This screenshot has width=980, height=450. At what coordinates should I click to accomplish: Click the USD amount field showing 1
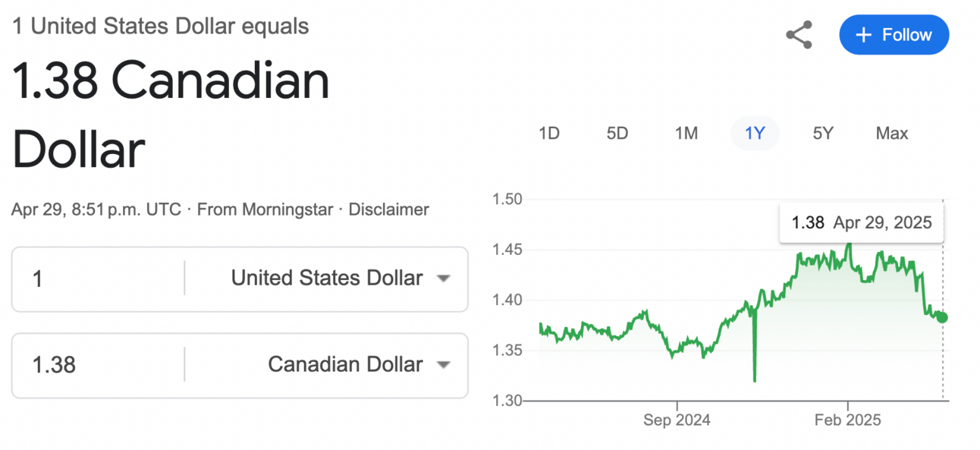(99, 278)
